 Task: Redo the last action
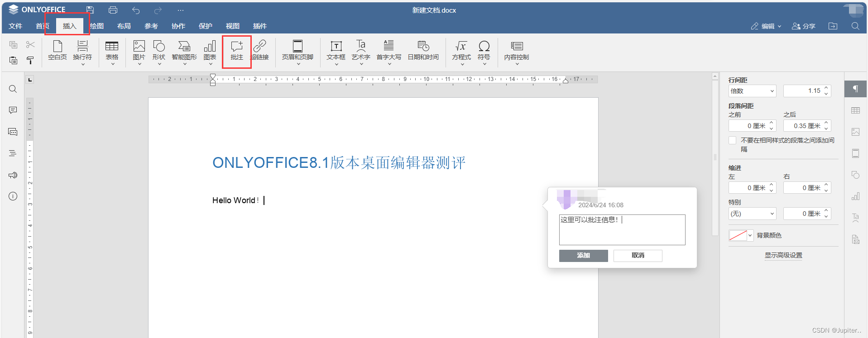(158, 10)
